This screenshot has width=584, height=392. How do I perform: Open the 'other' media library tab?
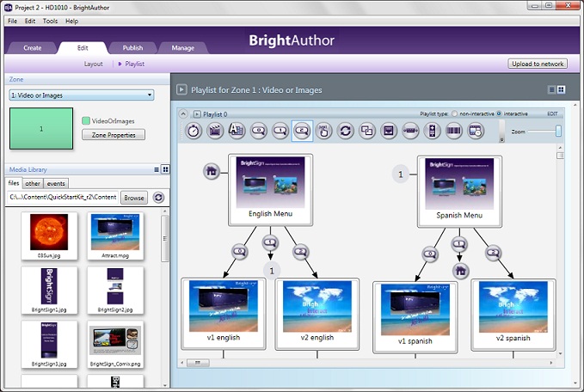[33, 183]
